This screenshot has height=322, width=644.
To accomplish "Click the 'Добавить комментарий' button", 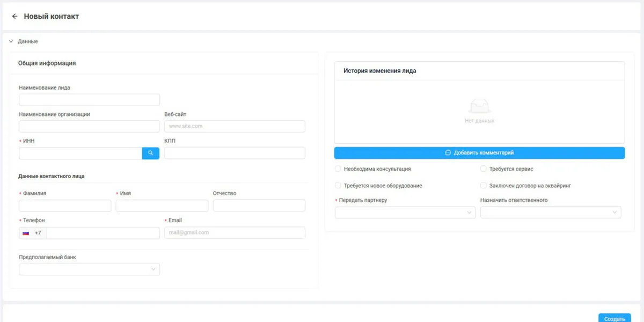I will 479,153.
